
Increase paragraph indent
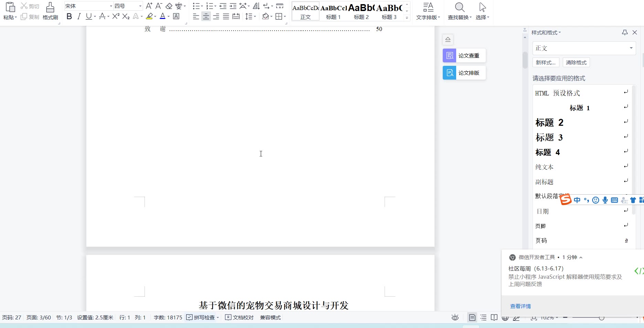pyautogui.click(x=233, y=6)
